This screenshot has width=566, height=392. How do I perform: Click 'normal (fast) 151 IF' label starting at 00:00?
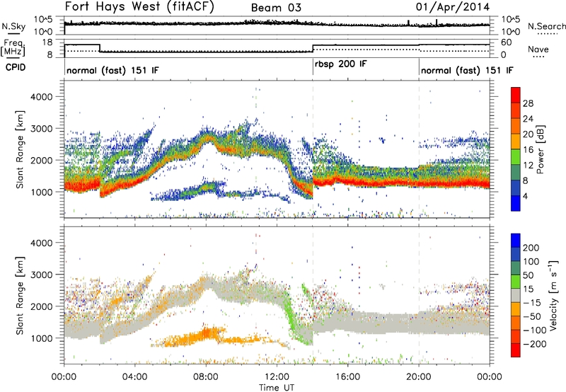112,70
